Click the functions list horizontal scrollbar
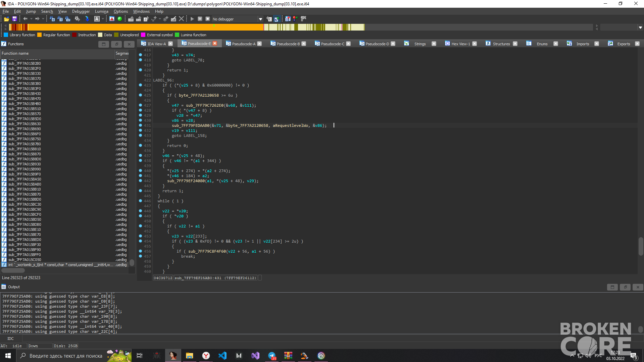Image resolution: width=644 pixels, height=362 pixels. click(x=13, y=270)
